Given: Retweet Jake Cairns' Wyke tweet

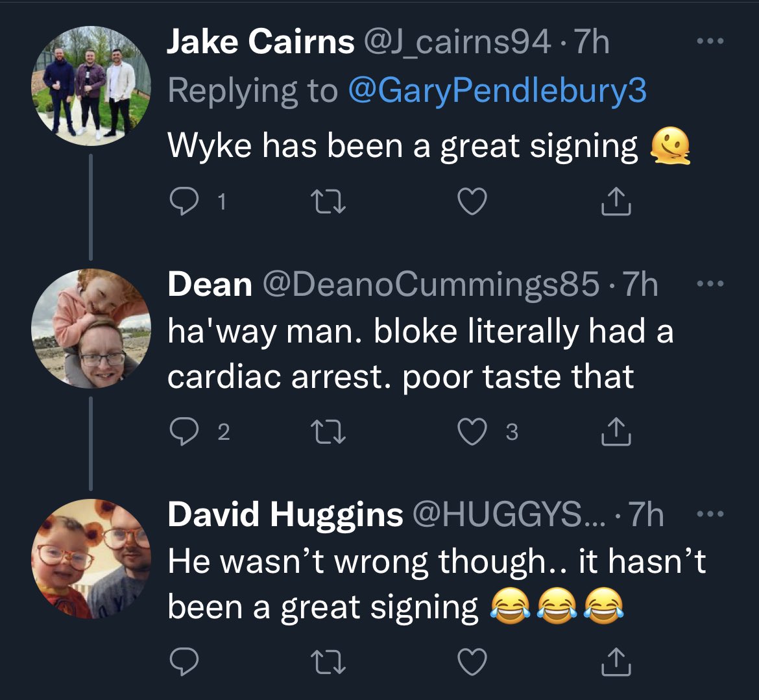Looking at the screenshot, I should click(328, 202).
